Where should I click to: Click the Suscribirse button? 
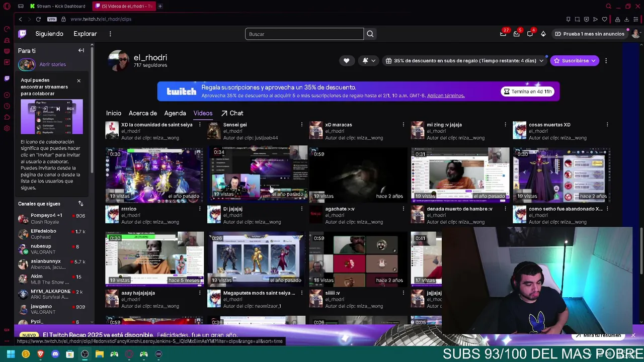coord(575,60)
